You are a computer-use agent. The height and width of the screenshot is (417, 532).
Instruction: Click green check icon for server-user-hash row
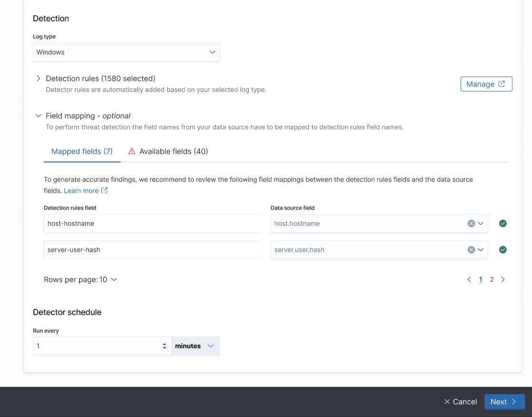coord(502,250)
